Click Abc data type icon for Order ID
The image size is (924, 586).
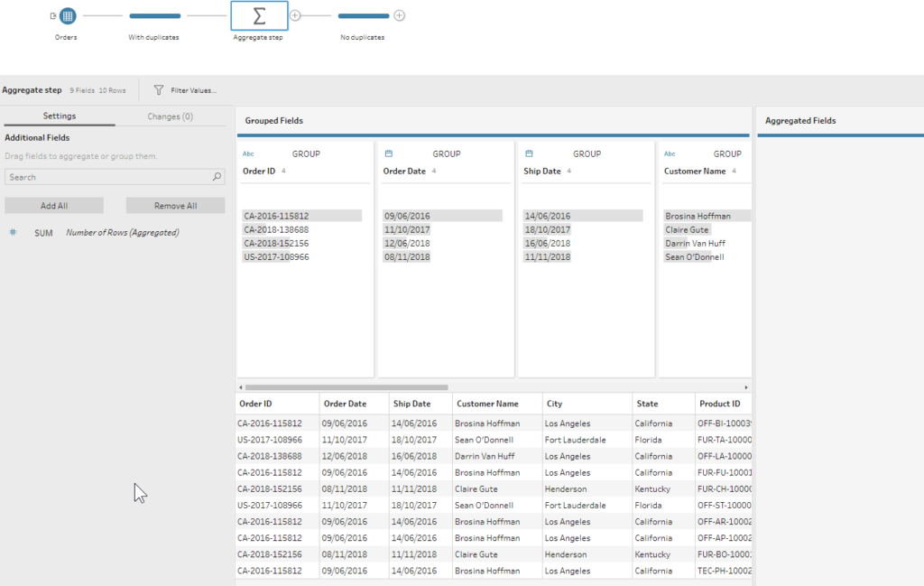[248, 154]
